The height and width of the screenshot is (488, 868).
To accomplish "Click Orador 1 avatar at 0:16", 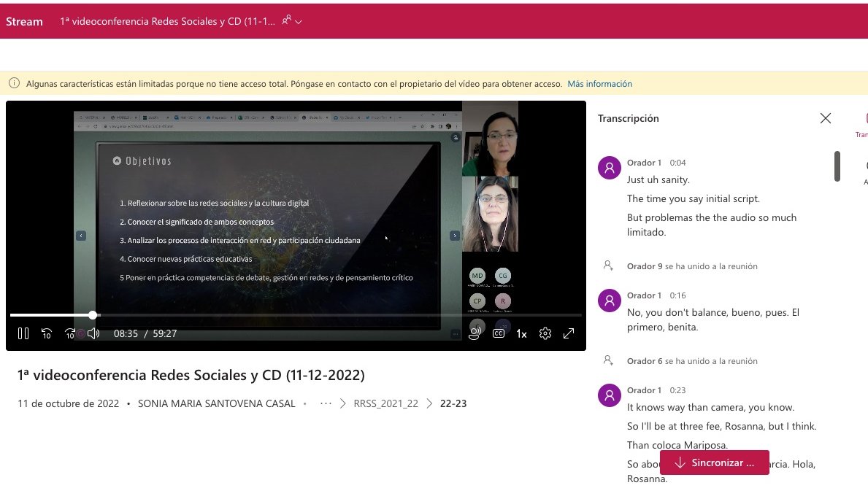I will coord(610,301).
